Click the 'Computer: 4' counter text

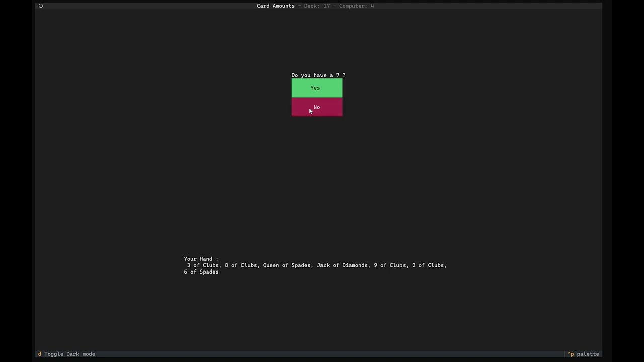point(356,6)
